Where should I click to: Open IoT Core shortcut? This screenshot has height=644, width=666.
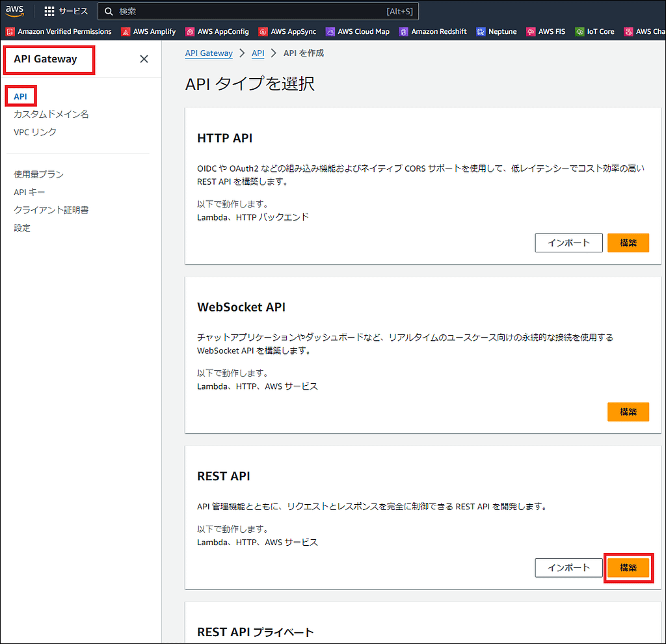coord(594,31)
